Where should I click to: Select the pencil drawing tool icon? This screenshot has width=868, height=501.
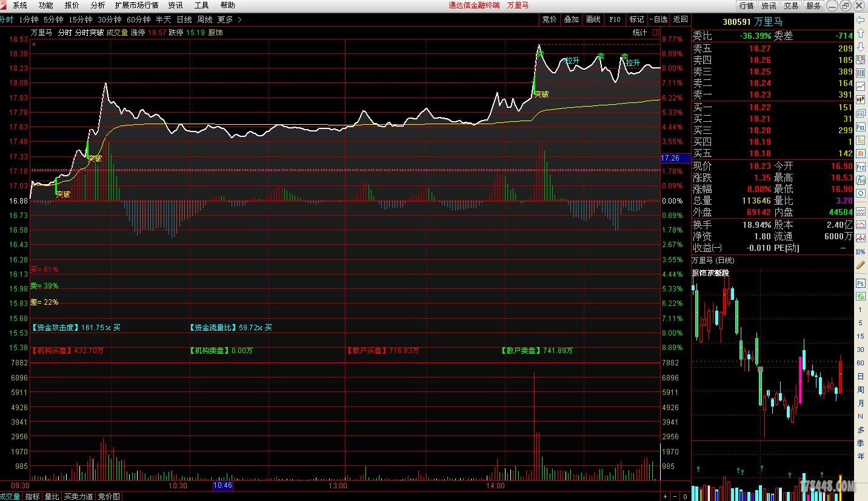(x=860, y=265)
